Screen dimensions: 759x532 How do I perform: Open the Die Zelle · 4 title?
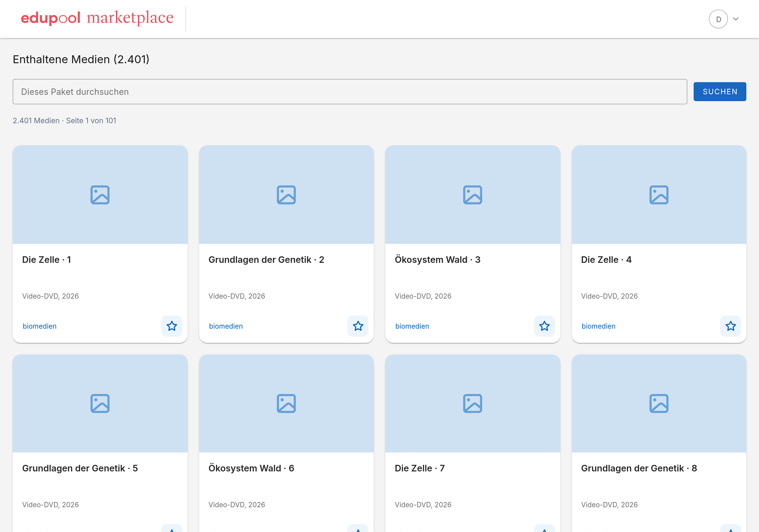tap(606, 260)
